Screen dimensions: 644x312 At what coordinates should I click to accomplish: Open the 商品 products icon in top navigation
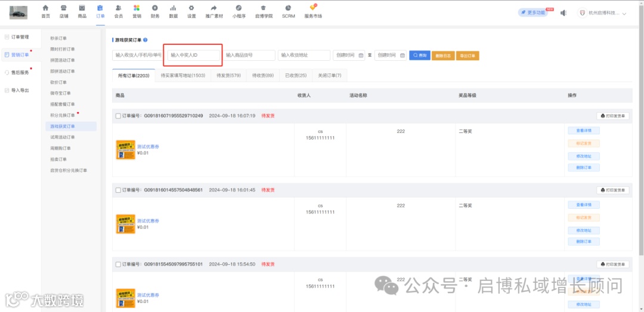pos(82,8)
